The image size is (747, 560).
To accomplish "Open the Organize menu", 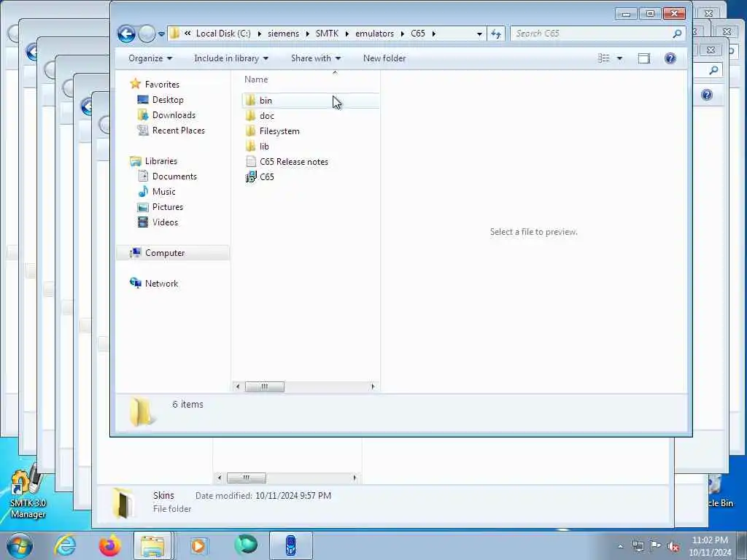I will coord(150,58).
